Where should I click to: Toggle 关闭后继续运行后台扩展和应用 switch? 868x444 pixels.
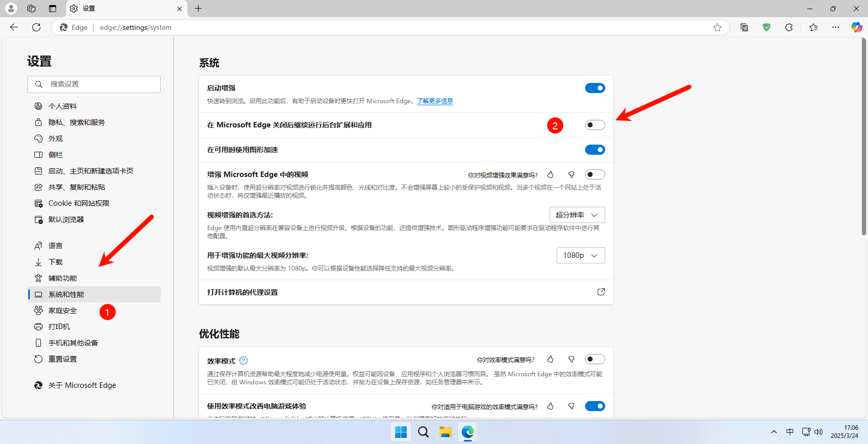595,125
